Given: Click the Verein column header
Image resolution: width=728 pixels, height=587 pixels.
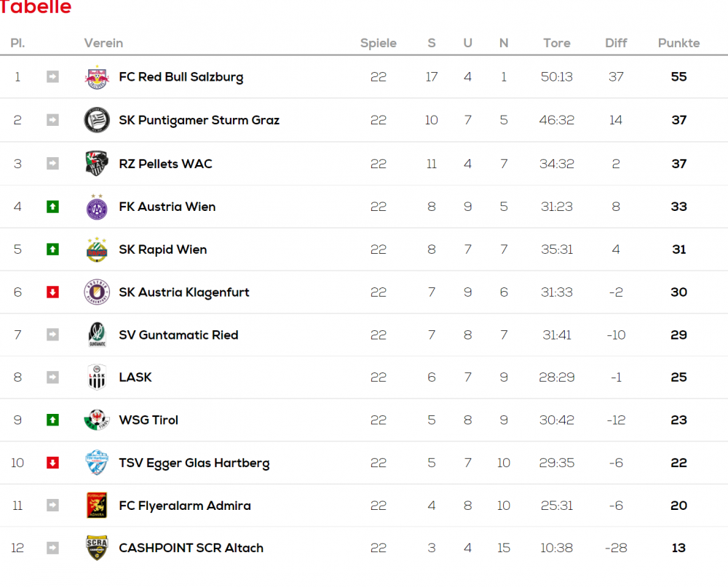Looking at the screenshot, I should click(103, 43).
